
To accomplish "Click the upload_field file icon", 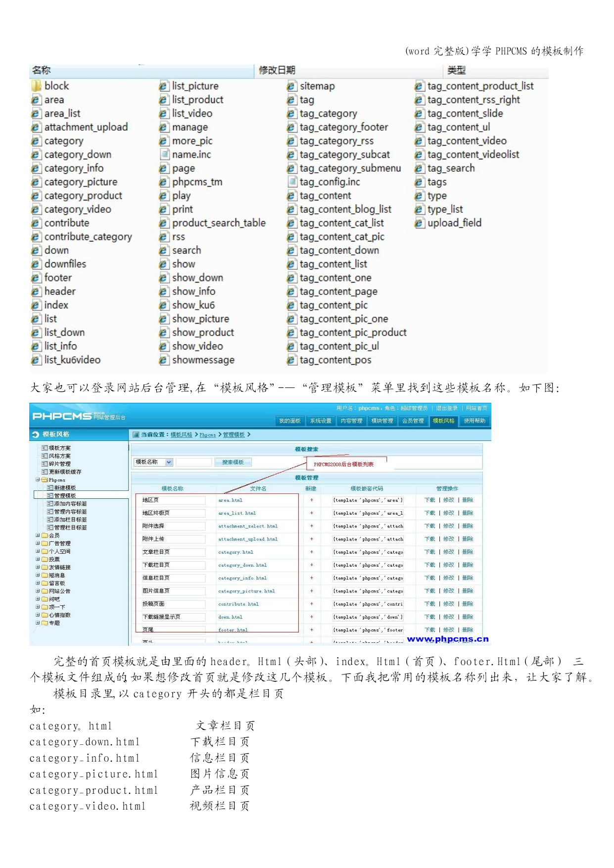I will [420, 223].
